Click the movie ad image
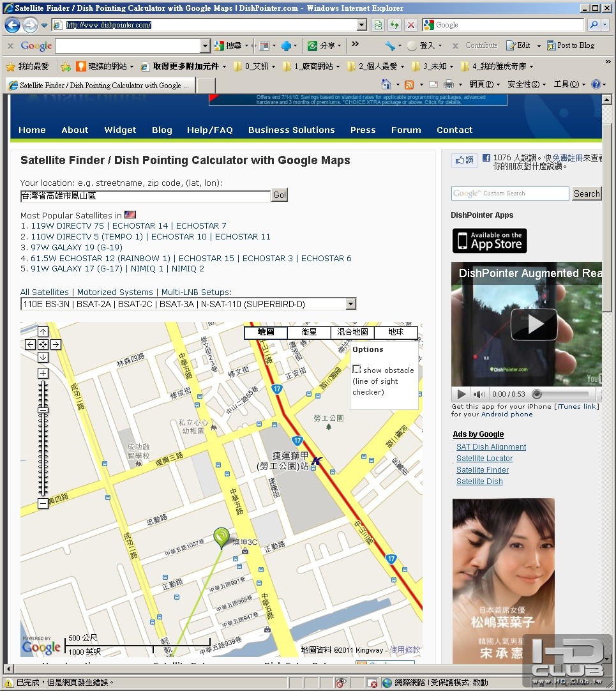Image resolution: width=616 pixels, height=691 pixels. point(503,581)
